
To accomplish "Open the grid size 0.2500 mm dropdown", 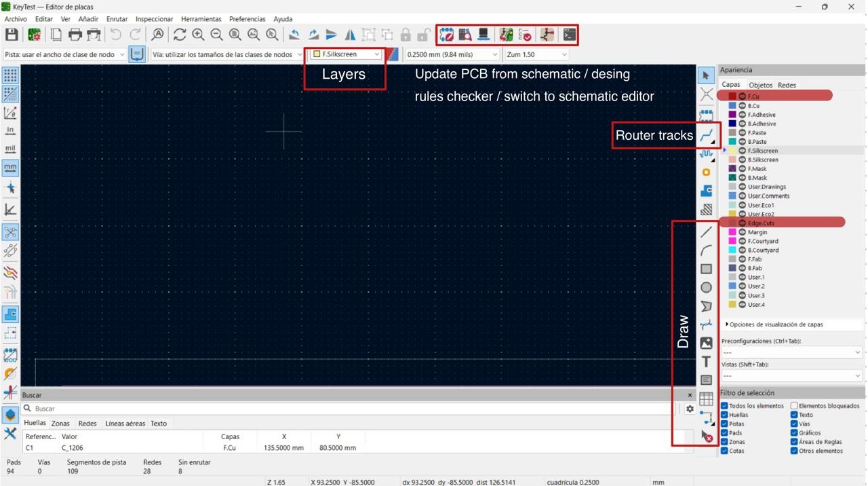I will pos(452,54).
